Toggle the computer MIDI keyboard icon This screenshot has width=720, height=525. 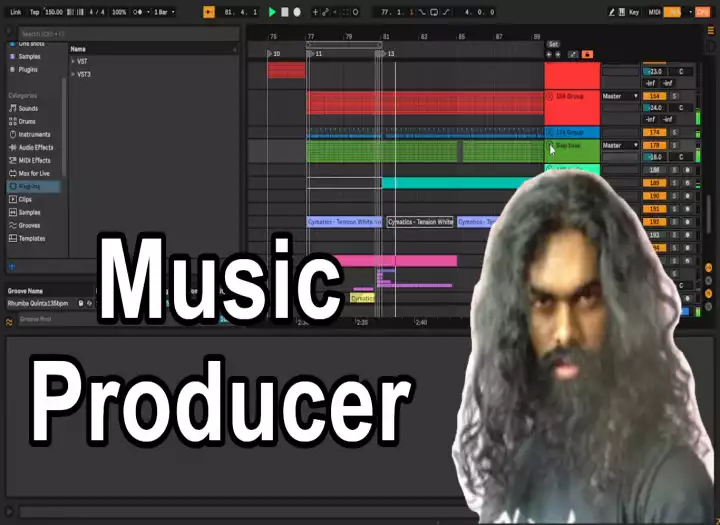[622, 12]
